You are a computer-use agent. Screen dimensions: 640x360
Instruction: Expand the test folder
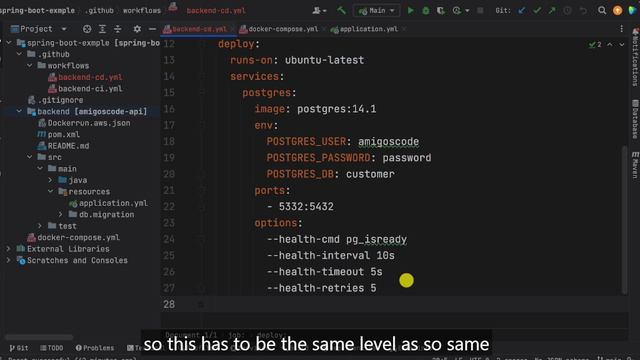click(40, 225)
